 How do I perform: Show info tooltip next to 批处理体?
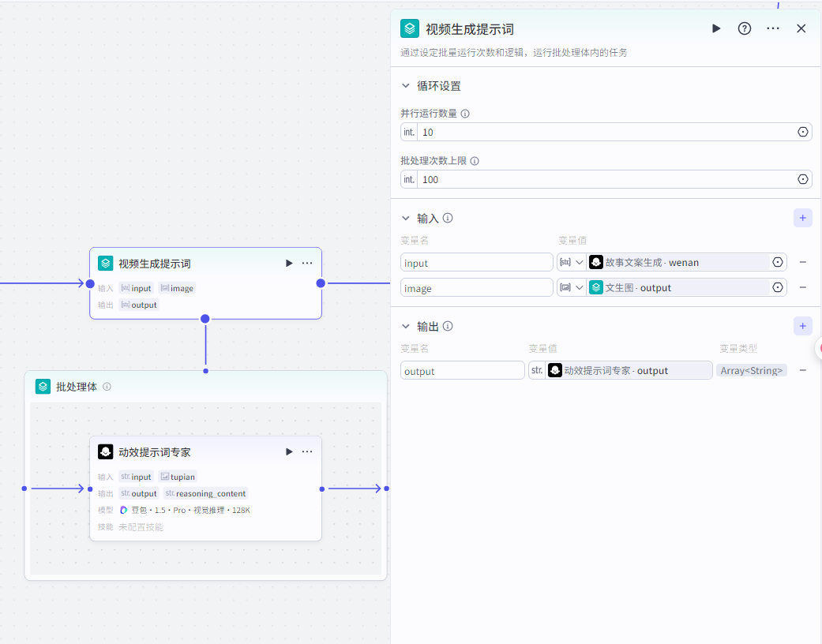[107, 387]
